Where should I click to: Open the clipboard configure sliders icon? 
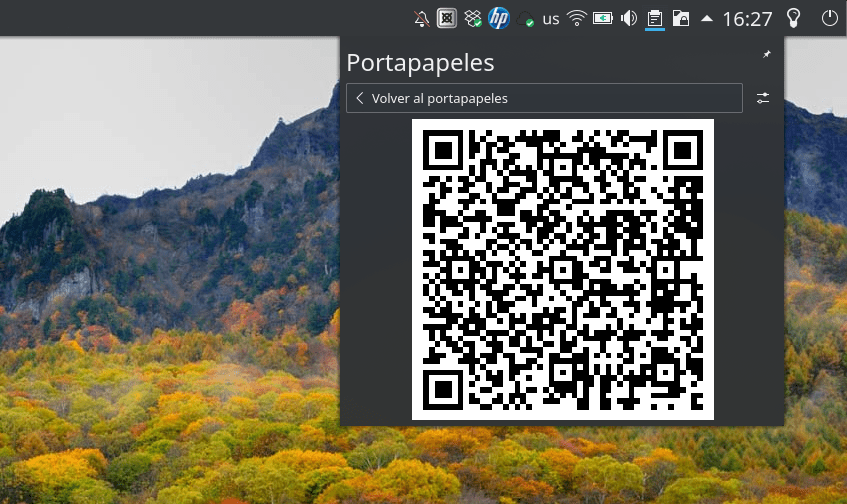pyautogui.click(x=763, y=98)
